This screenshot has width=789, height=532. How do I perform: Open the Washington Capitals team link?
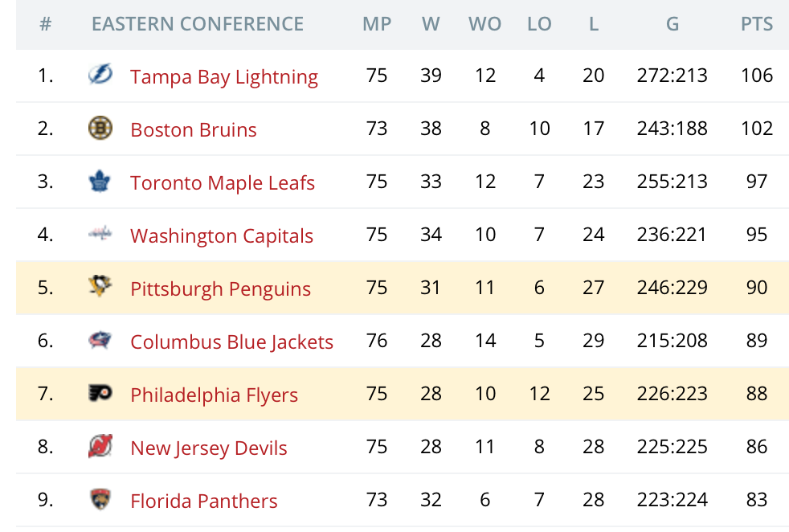[222, 236]
